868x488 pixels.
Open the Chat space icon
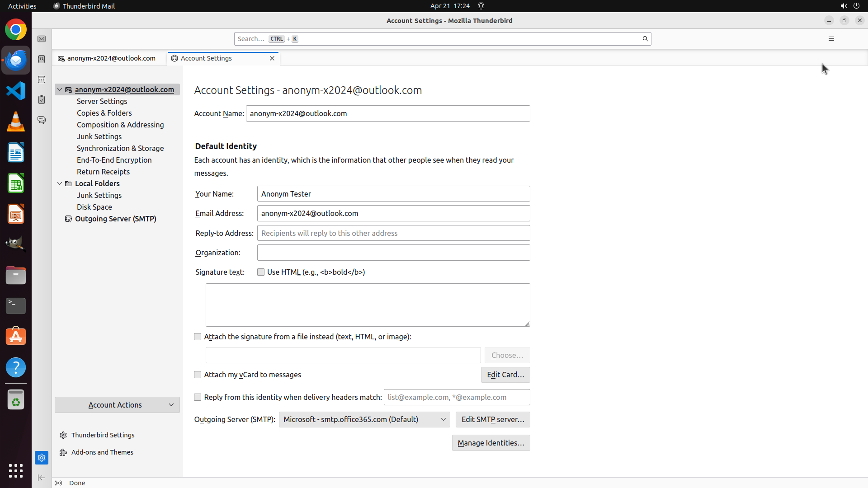42,120
